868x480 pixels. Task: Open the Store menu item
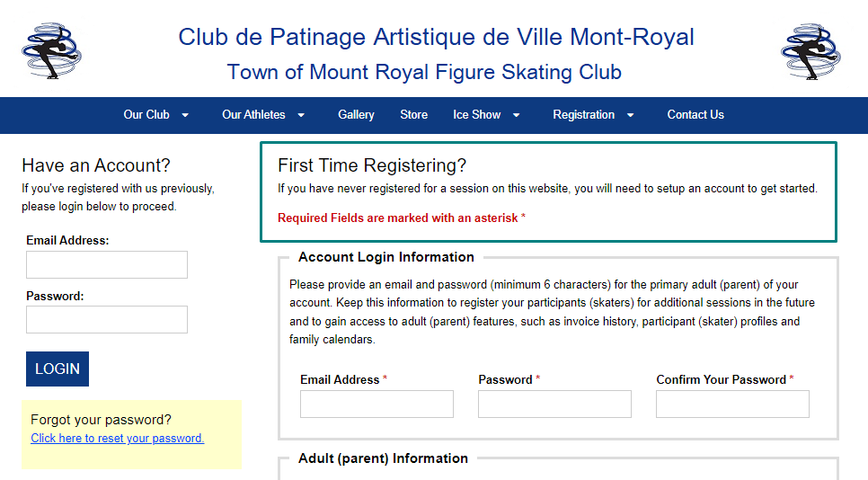414,114
